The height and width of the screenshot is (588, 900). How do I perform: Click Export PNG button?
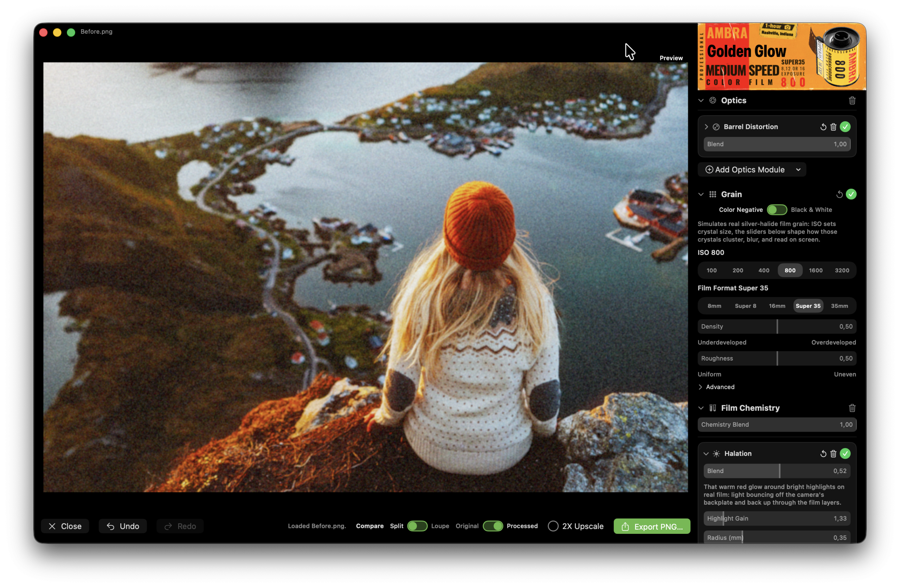click(x=651, y=526)
